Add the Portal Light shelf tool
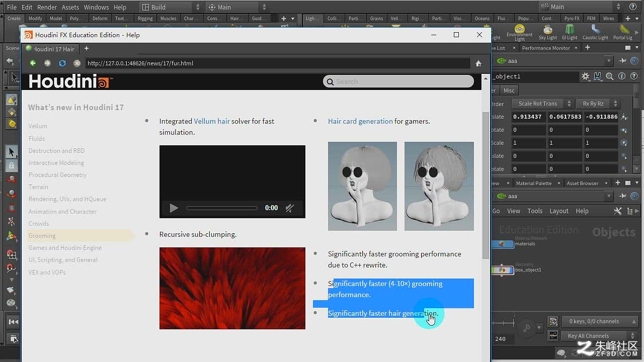The height and width of the screenshot is (362, 644). [623, 33]
